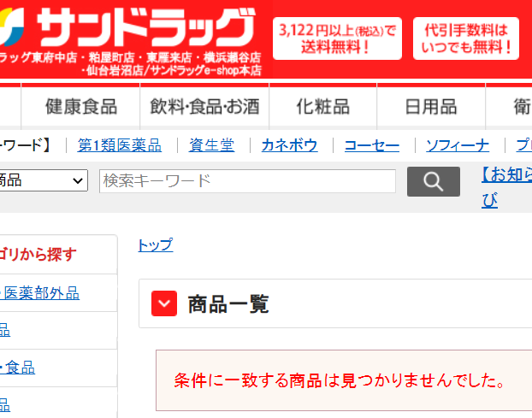This screenshot has width=532, height=418.
Task: Open the 飲料·食品·お酒 menu tab
Action: 204,107
